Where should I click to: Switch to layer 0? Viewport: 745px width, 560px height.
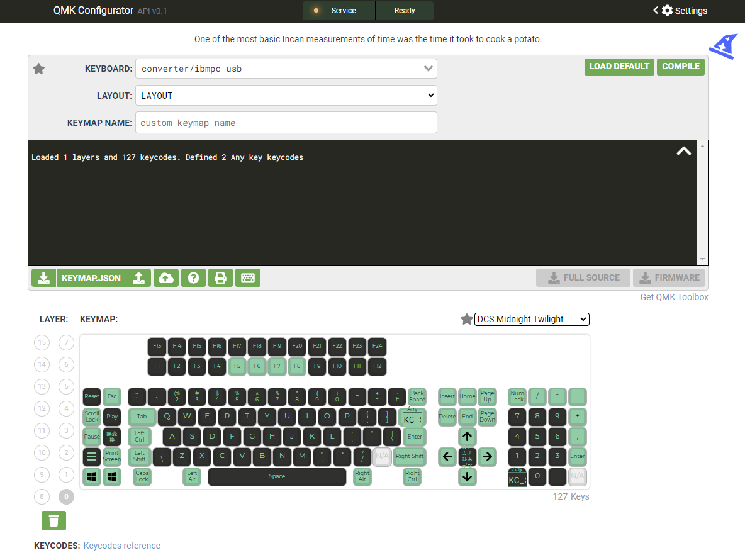pos(66,496)
